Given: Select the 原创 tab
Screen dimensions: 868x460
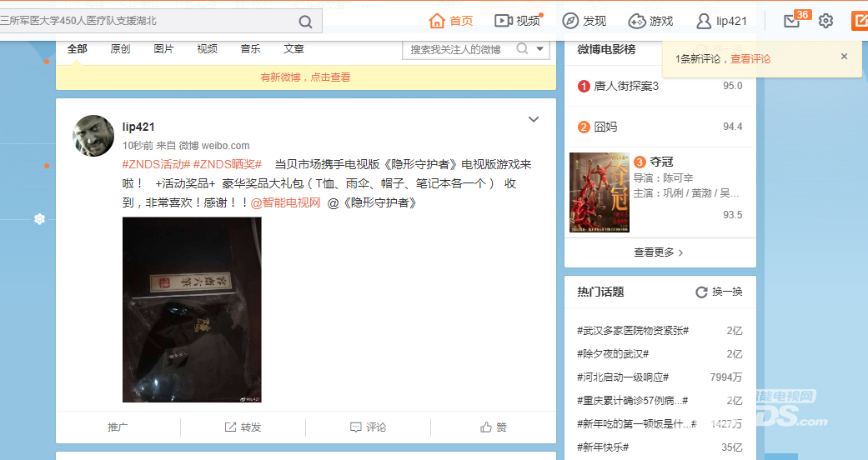Looking at the screenshot, I should [x=120, y=48].
